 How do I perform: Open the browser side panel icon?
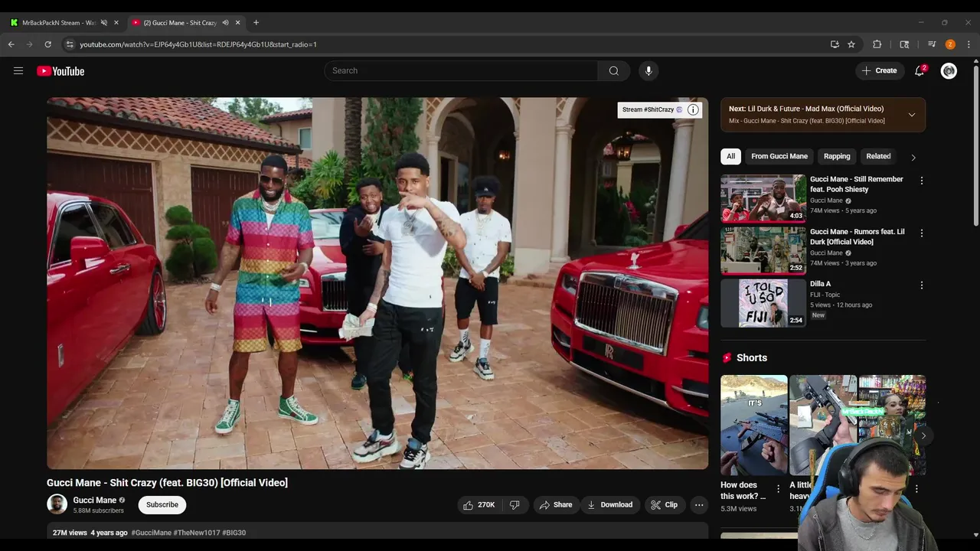(904, 44)
